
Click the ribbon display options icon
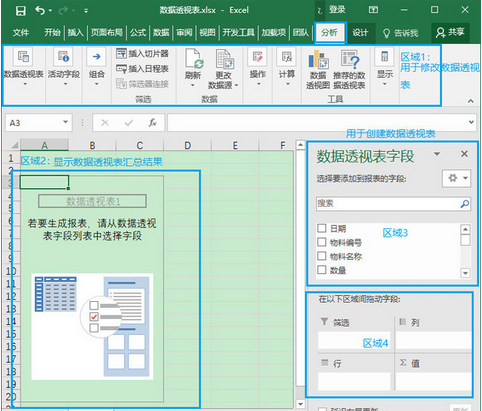373,10
